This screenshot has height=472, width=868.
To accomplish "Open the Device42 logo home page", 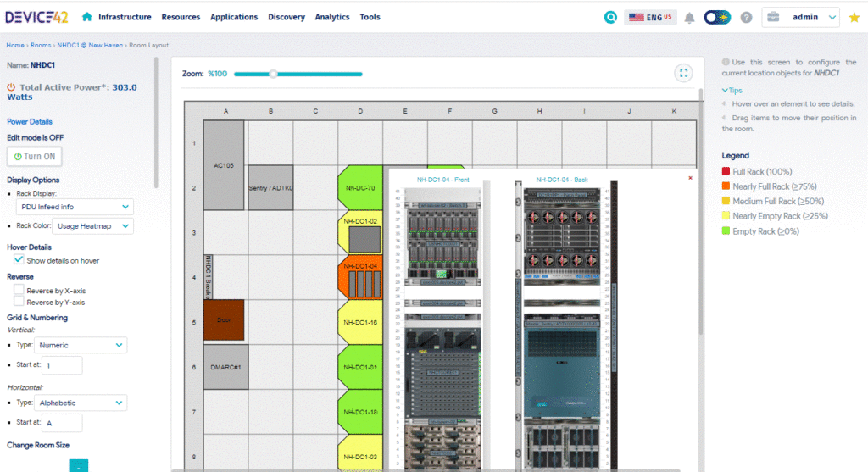I will [36, 17].
